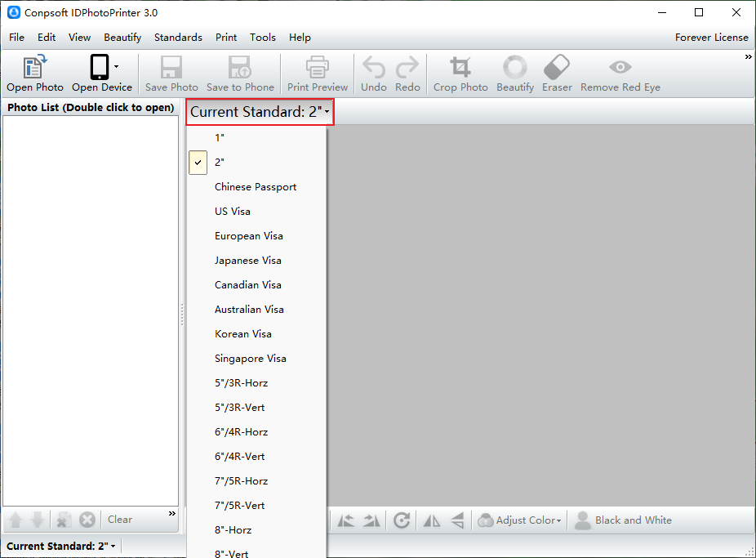Screen dimensions: 756x558
Task: Click the Redo arrow icon
Action: pyautogui.click(x=407, y=67)
